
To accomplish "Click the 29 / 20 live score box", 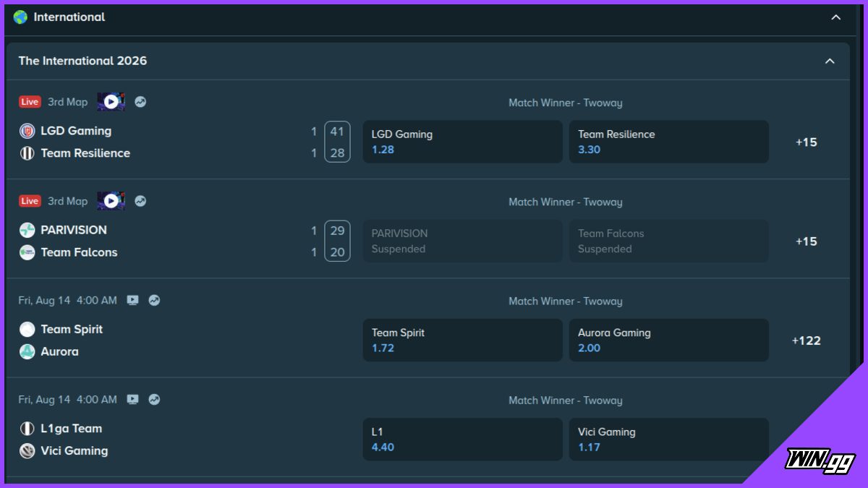I will [x=337, y=241].
